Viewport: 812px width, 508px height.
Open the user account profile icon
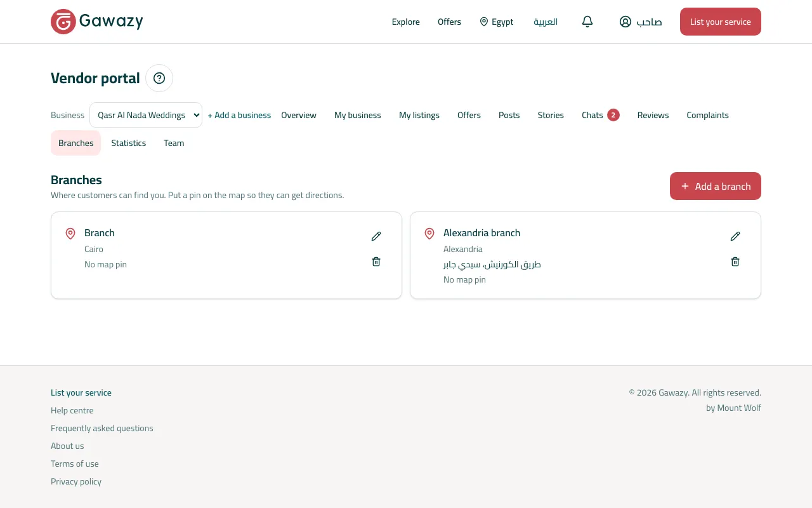click(x=625, y=22)
